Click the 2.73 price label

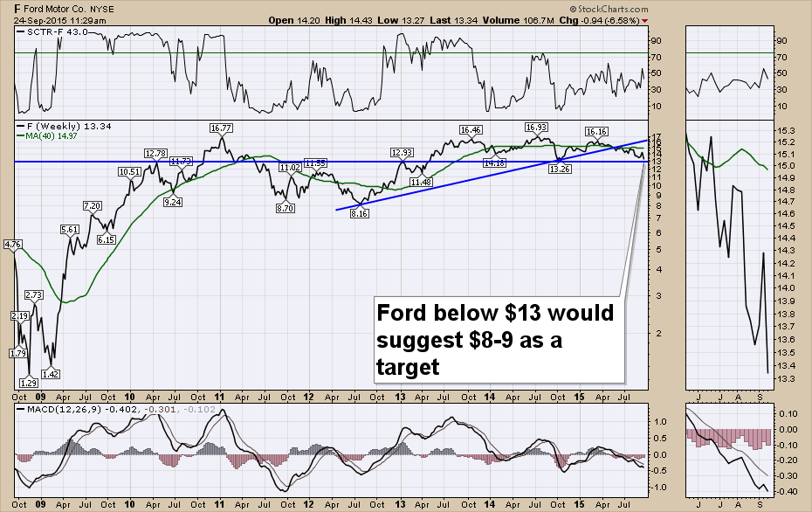coord(34,294)
